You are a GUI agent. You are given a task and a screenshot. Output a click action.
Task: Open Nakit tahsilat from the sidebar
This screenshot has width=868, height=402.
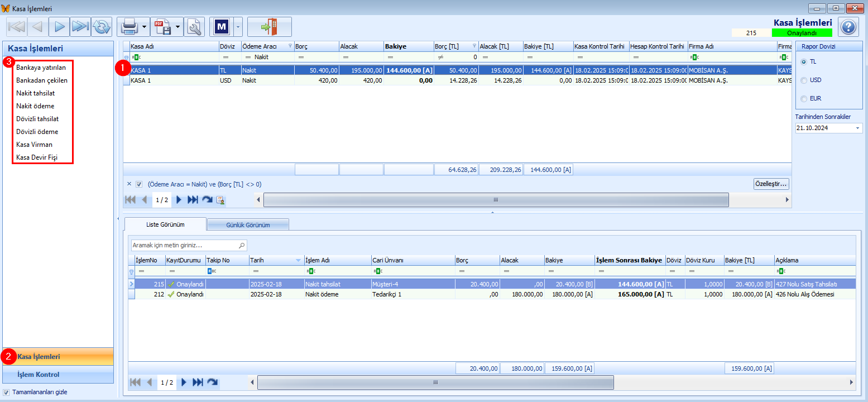click(x=36, y=93)
